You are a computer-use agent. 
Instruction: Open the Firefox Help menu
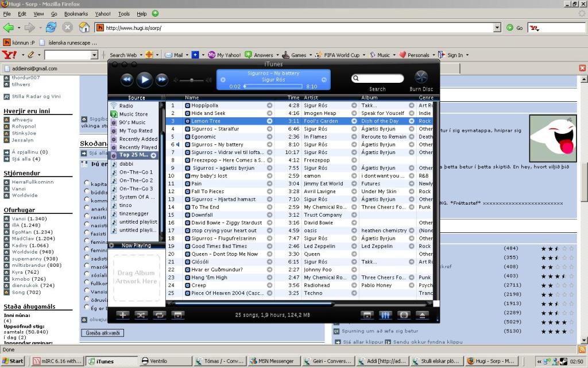click(142, 14)
